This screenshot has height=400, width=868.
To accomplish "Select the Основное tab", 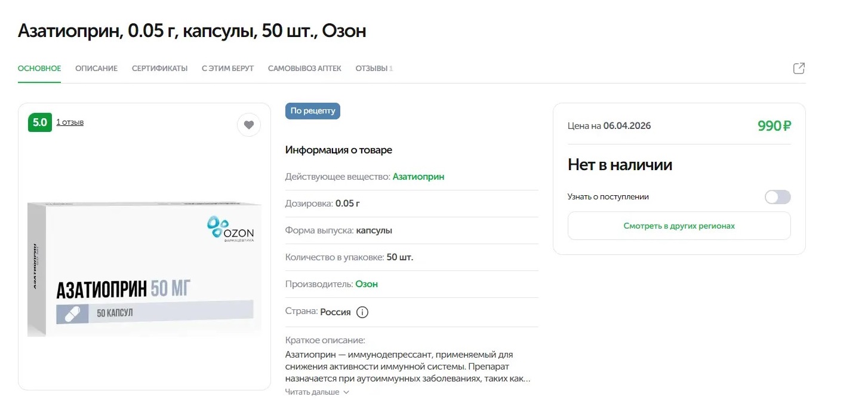I will click(39, 69).
